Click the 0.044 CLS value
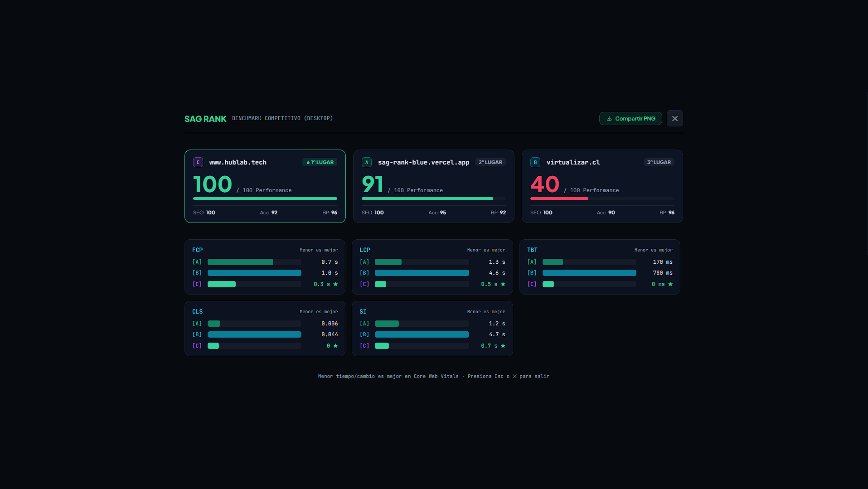 point(330,334)
